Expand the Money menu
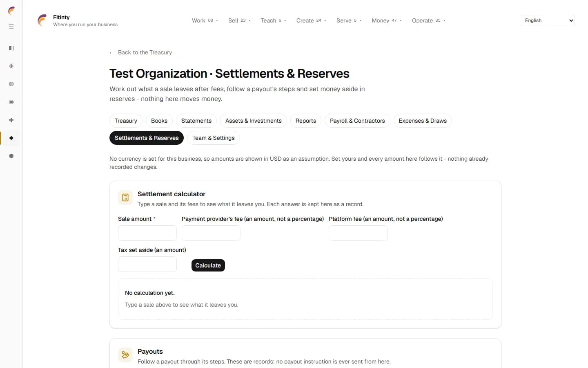588x368 pixels. pyautogui.click(x=387, y=20)
